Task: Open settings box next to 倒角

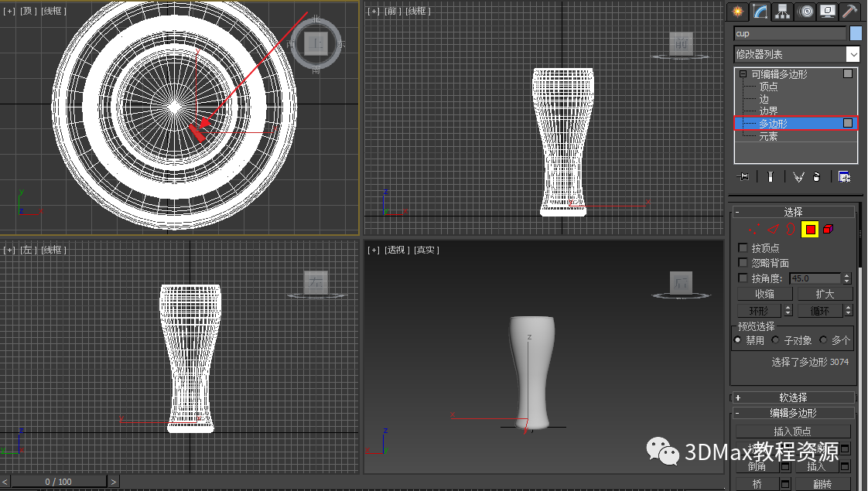Action: tap(785, 467)
